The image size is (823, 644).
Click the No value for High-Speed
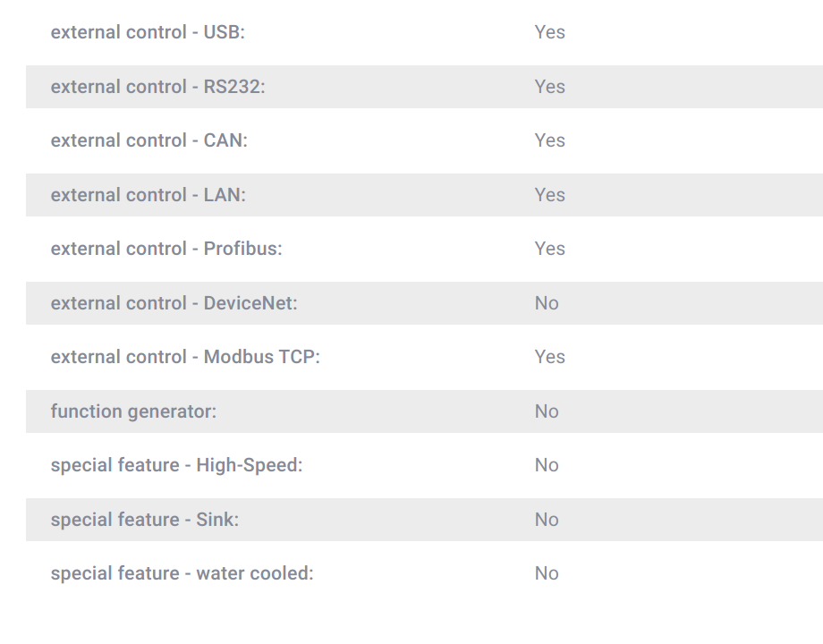pos(547,465)
